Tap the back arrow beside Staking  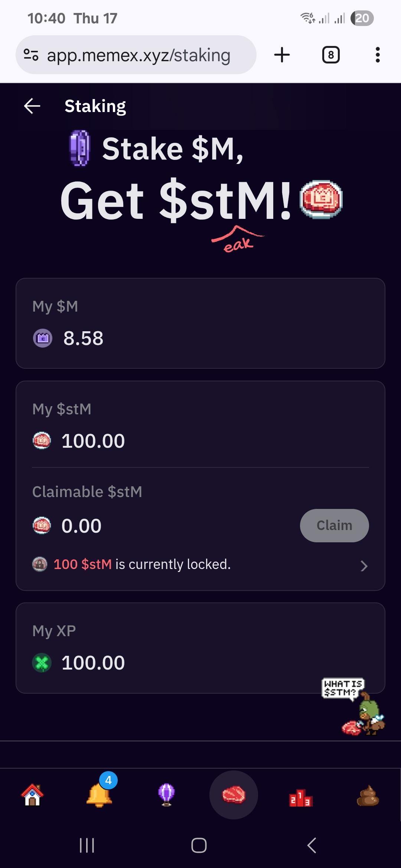[x=32, y=106]
